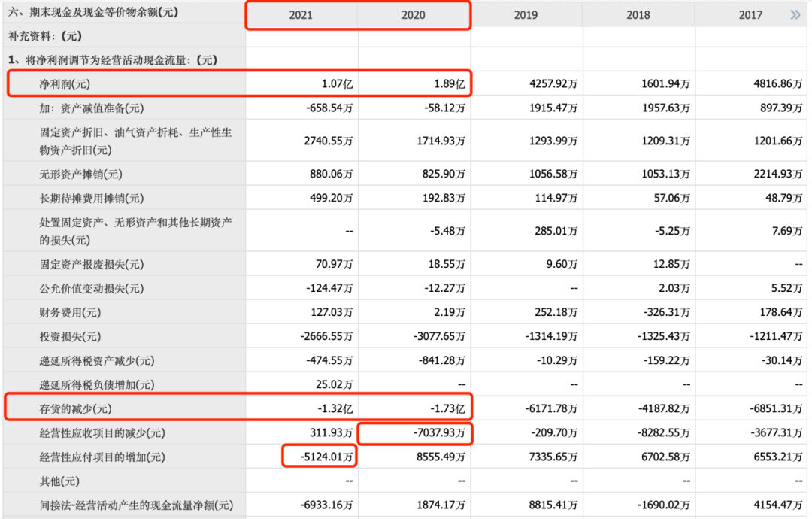Select the 2020 column header

[x=414, y=15]
